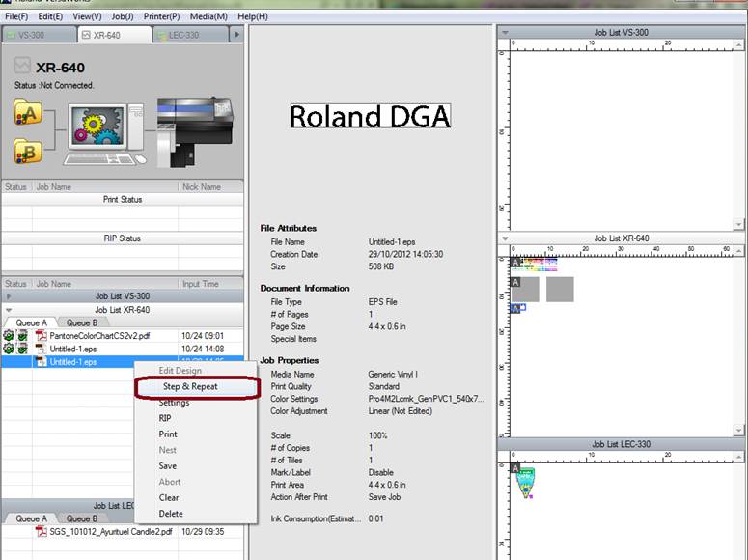Select Queue B tab in LEC-330 job list
Image resolution: width=748 pixels, height=560 pixels.
click(82, 518)
